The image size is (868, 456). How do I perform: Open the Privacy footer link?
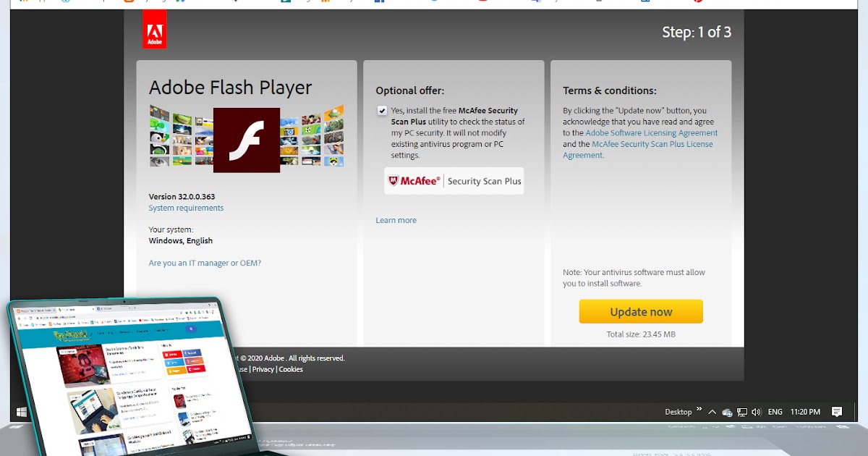[x=263, y=369]
